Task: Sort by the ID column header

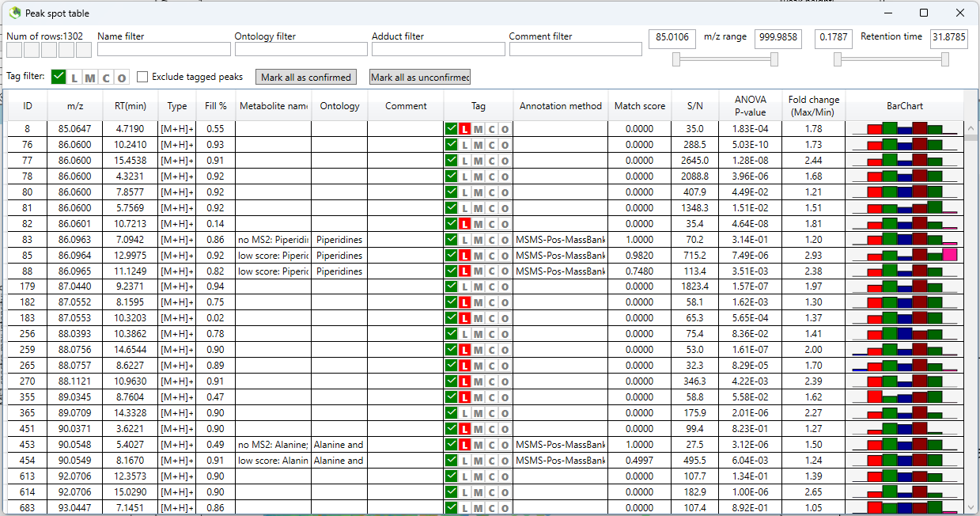Action: point(28,105)
